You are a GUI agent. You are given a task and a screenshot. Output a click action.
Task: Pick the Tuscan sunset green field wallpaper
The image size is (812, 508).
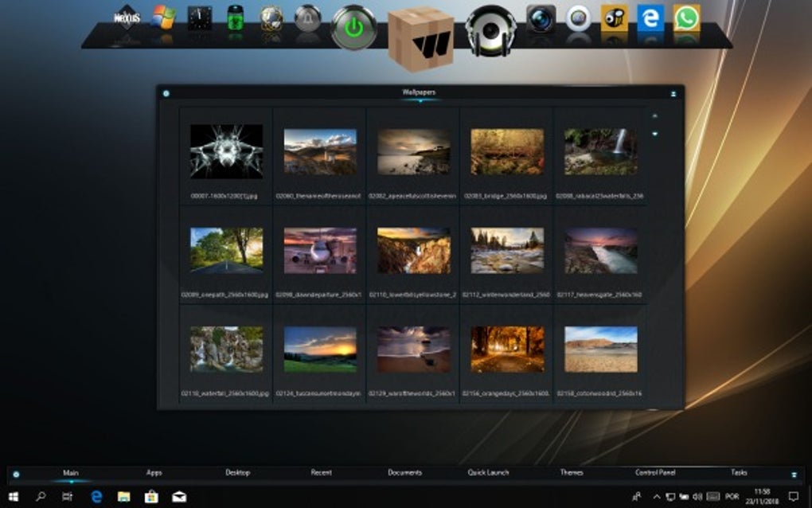point(320,349)
